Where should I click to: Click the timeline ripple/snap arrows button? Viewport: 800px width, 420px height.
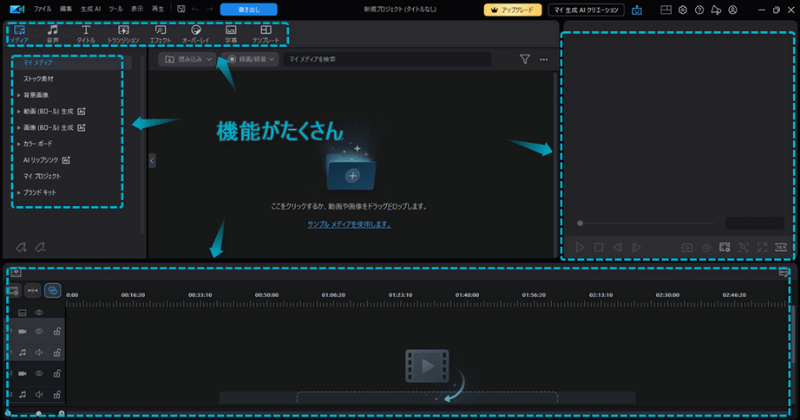[x=33, y=290]
